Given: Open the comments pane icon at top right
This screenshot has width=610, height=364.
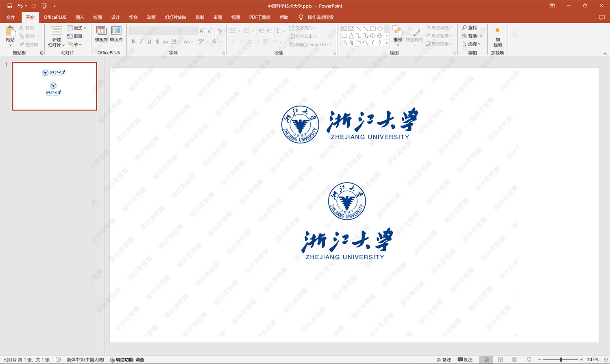Looking at the screenshot, I should point(602,17).
